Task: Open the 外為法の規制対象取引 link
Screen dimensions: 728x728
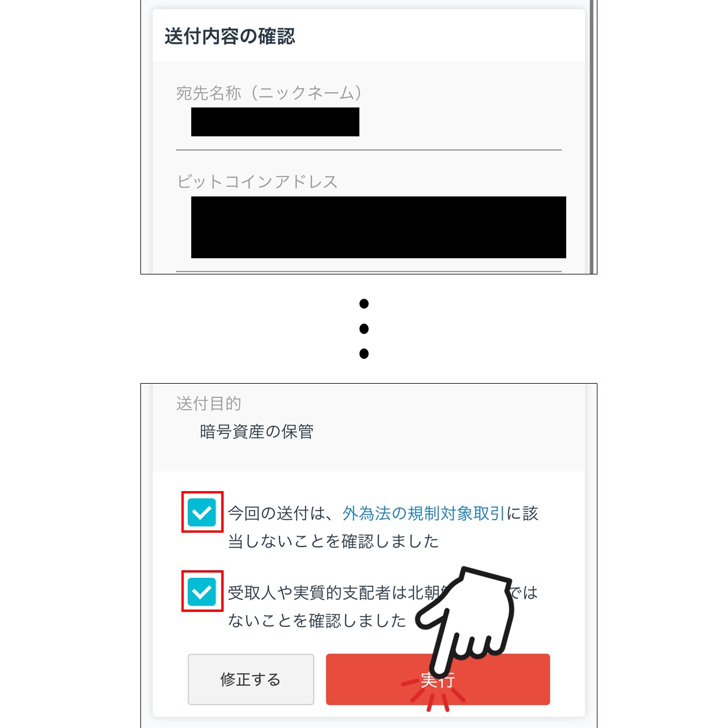Action: (x=424, y=513)
